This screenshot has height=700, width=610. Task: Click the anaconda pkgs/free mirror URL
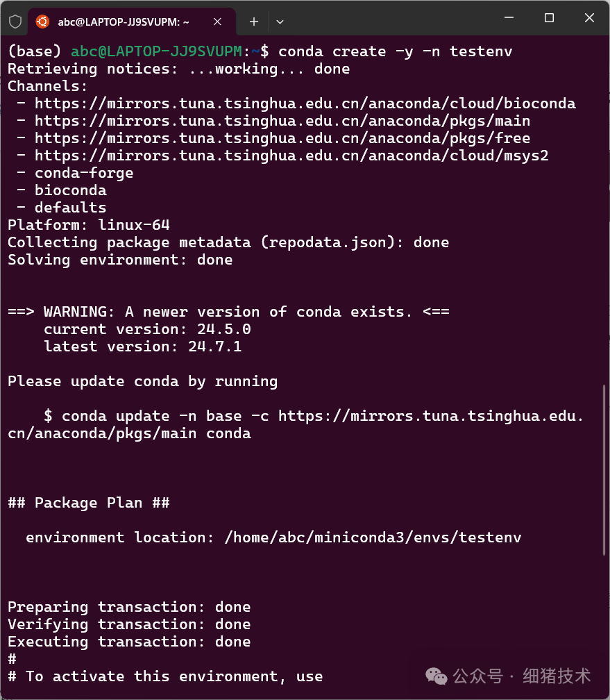pos(282,137)
